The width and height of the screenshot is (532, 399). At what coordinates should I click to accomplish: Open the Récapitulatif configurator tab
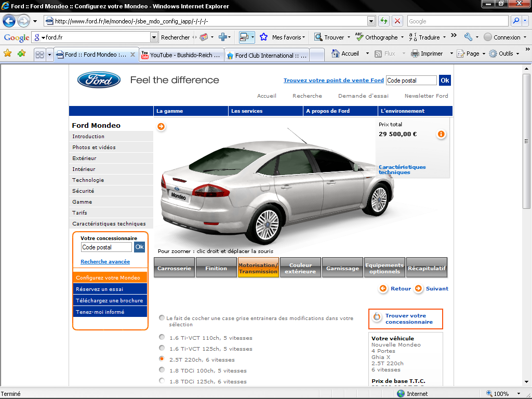(427, 268)
